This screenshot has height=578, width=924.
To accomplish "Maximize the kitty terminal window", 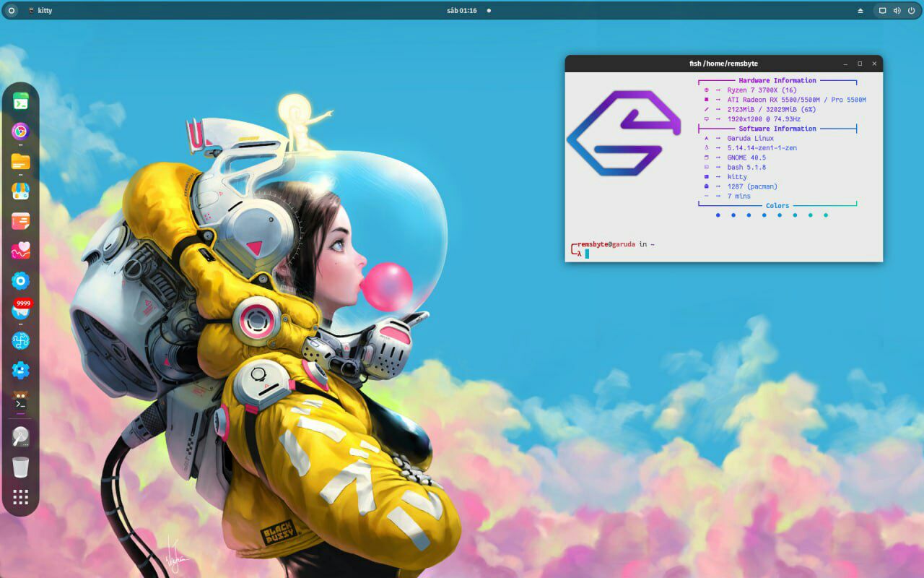I will (x=860, y=64).
